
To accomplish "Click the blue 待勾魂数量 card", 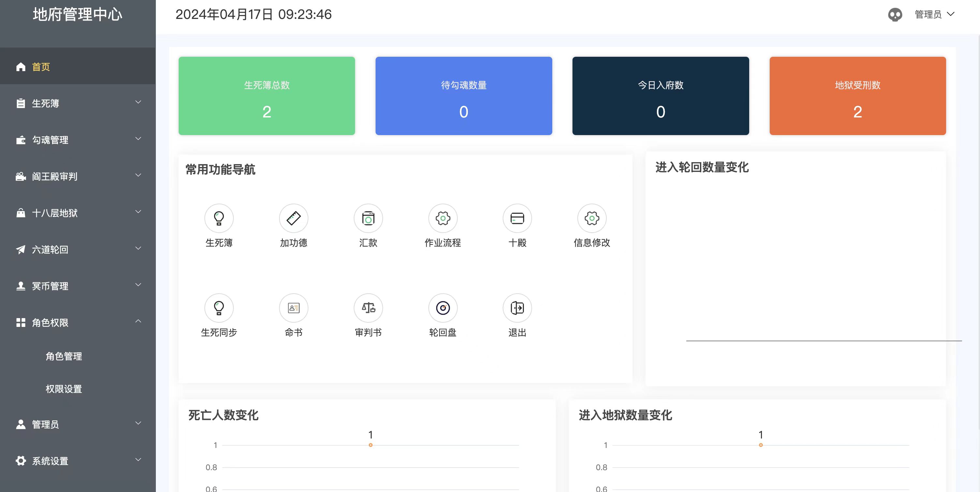I will (x=464, y=96).
